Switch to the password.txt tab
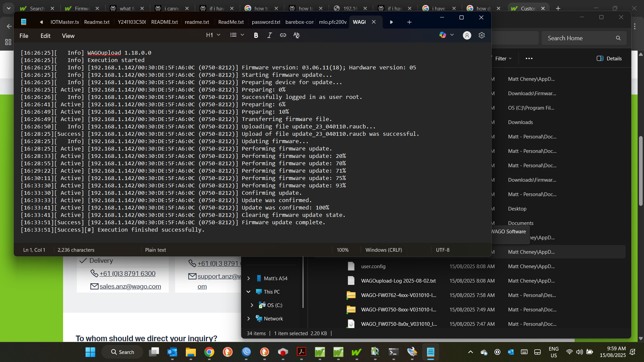Image resolution: width=644 pixels, height=362 pixels. pyautogui.click(x=266, y=22)
